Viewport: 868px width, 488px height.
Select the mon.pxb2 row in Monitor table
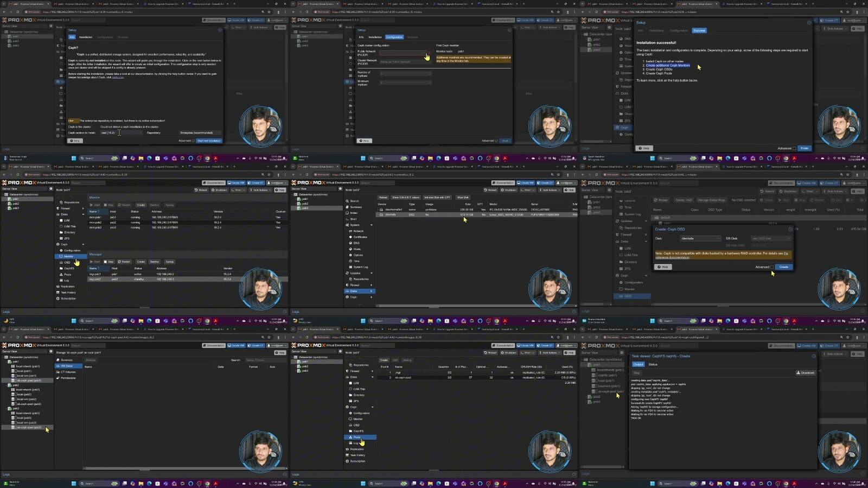187,222
